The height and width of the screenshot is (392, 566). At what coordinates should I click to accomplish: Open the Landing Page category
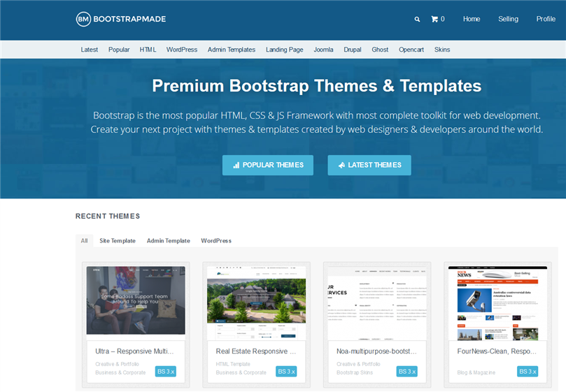285,50
